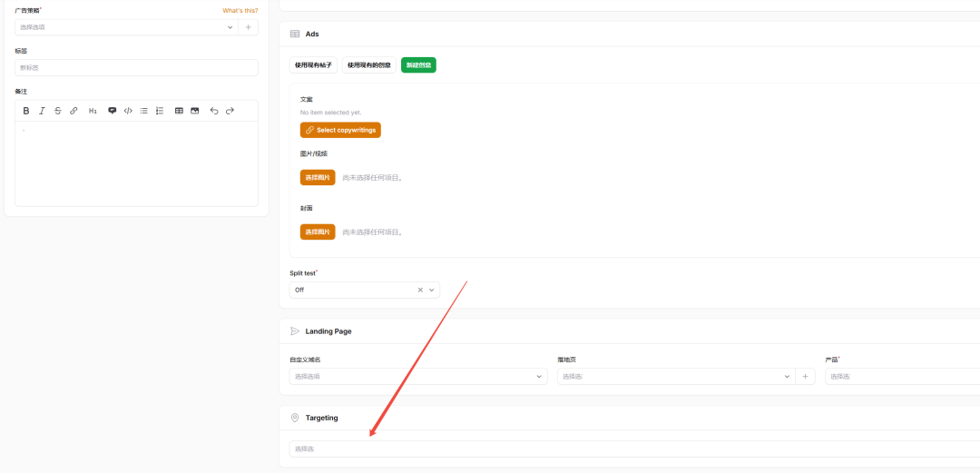Apply italic formatting in notes editor
The width and height of the screenshot is (980, 473).
pos(42,111)
